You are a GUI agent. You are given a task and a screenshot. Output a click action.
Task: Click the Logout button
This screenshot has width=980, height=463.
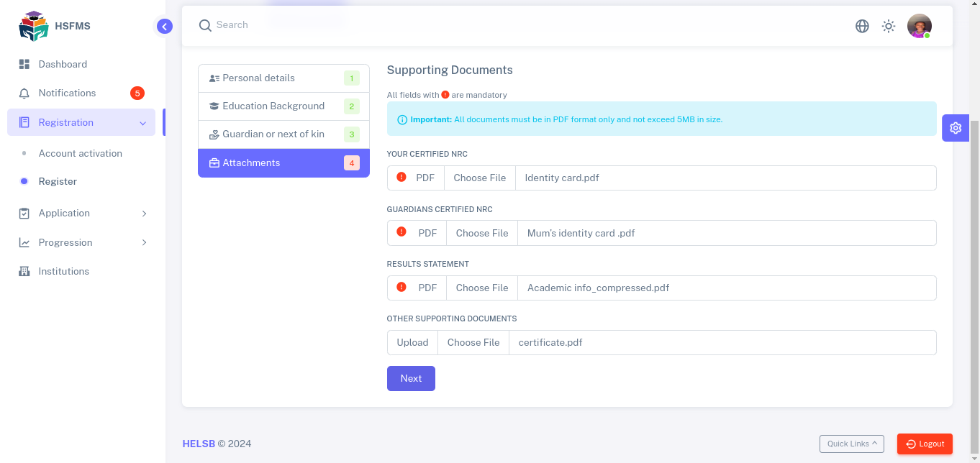coord(925,444)
